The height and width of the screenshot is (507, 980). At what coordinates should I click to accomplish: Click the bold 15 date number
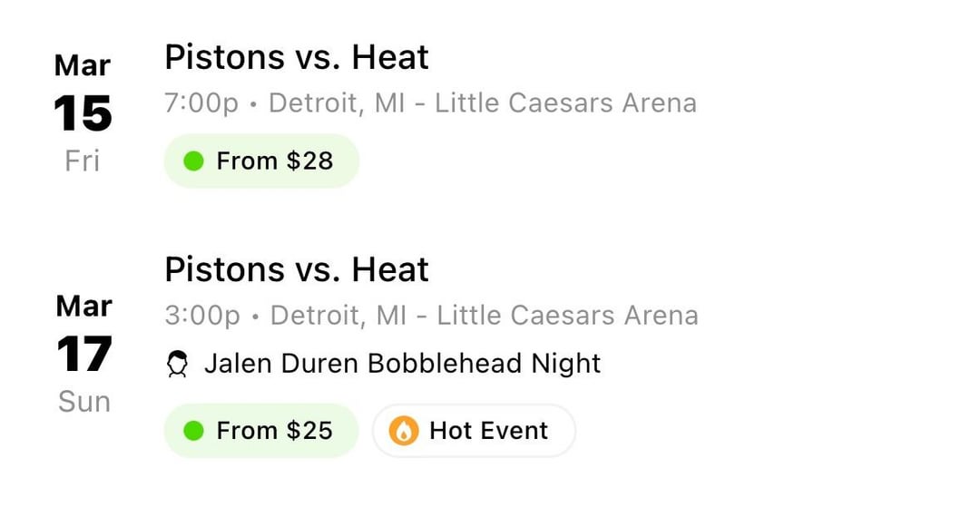[83, 114]
